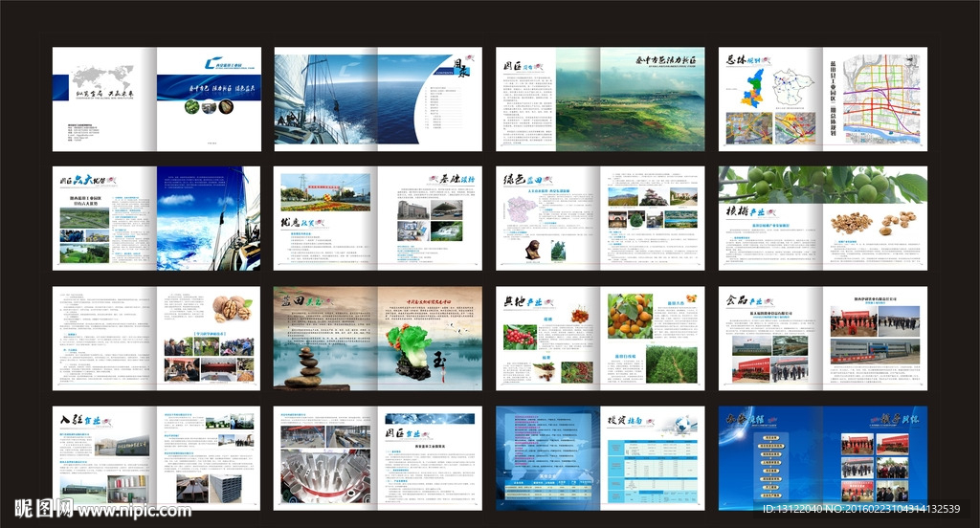This screenshot has height=528, width=980.
Task: Click the 核桃产业 heading text
Action: [x=745, y=211]
